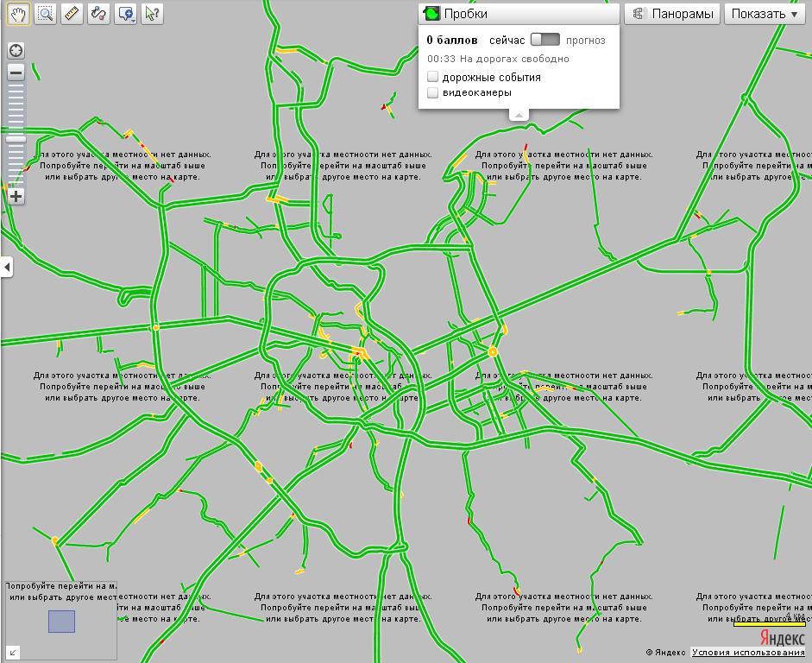Expand the left side panel arrow
Image resolution: width=812 pixels, height=663 pixels.
tap(6, 268)
